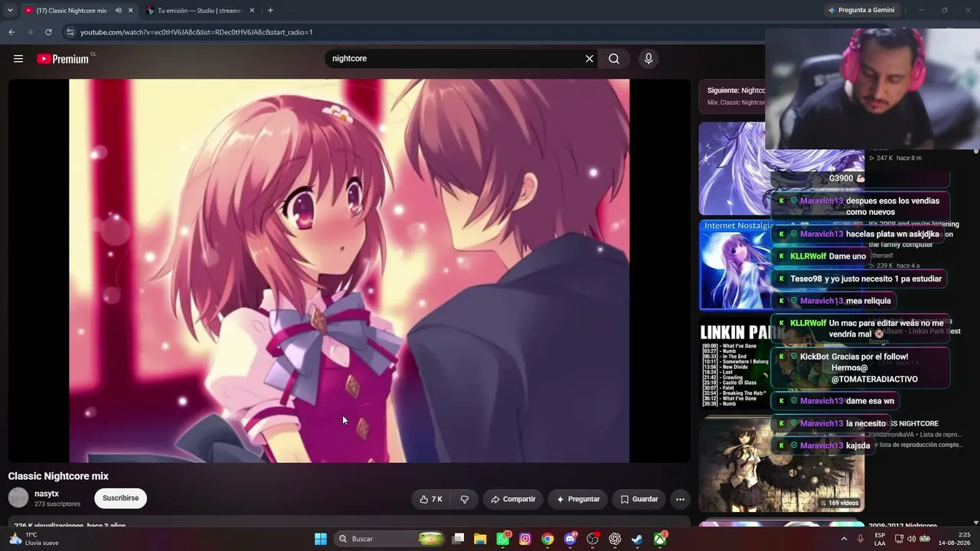Open Xbox app from the taskbar
The image size is (980, 551).
pos(660,539)
